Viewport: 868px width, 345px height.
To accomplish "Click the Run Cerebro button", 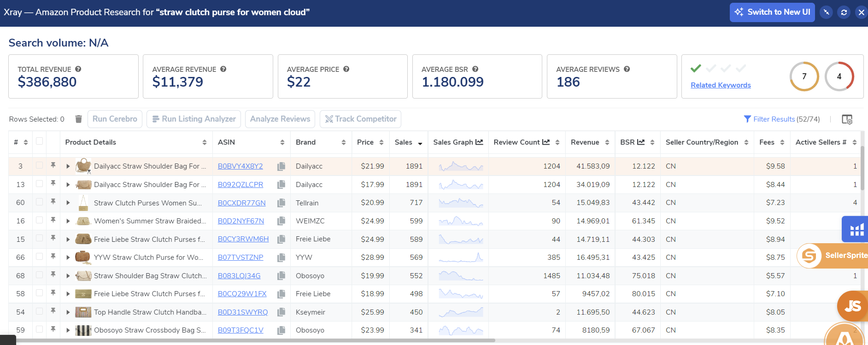I will click(x=115, y=119).
